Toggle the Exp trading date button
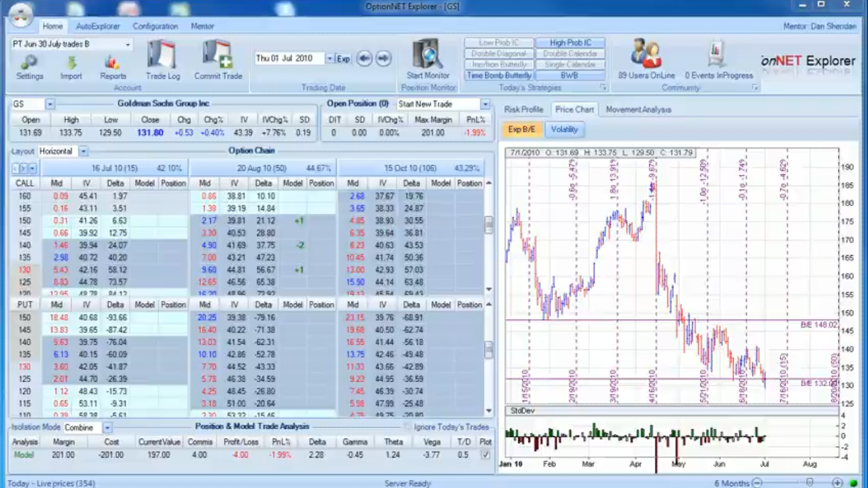 (x=343, y=59)
